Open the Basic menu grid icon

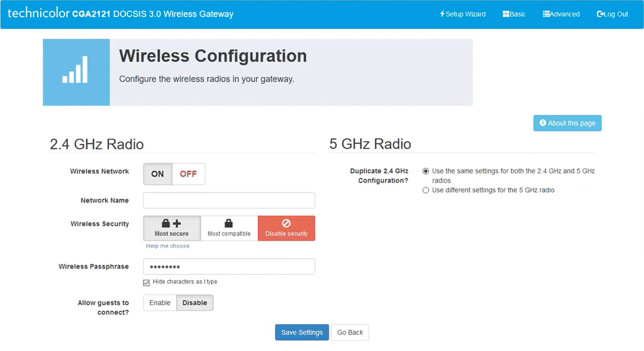click(x=506, y=14)
